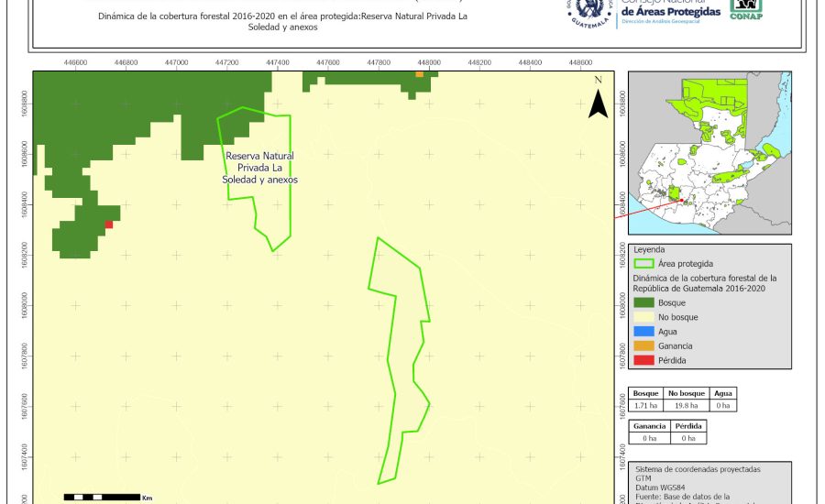Click the Bosque 1.71 ha table cell

click(x=646, y=404)
